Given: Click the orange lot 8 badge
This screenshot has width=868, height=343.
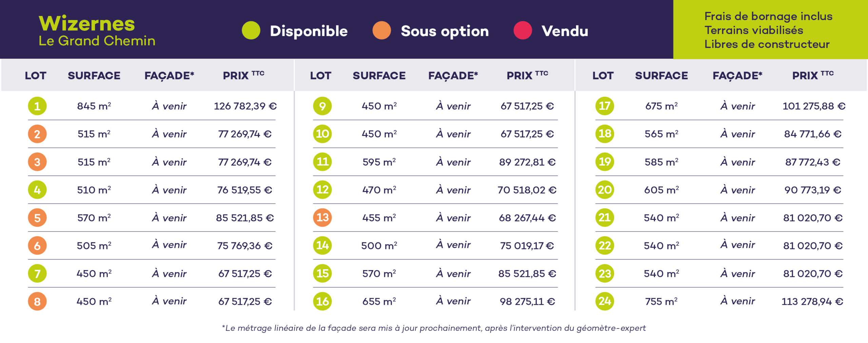Looking at the screenshot, I should tap(37, 301).
